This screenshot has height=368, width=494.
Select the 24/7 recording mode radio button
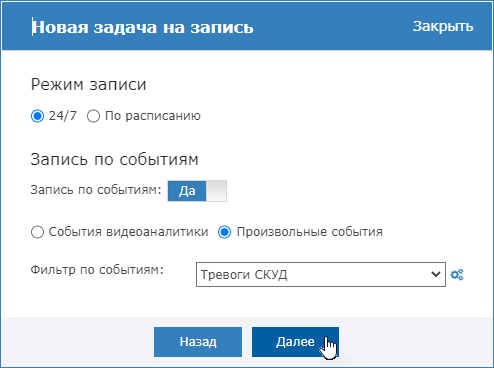tap(37, 116)
